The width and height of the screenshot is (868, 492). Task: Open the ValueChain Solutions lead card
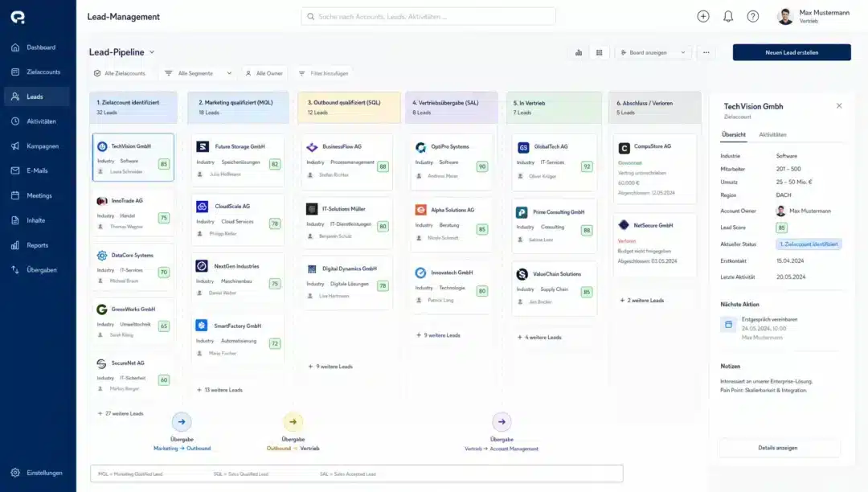pyautogui.click(x=554, y=289)
